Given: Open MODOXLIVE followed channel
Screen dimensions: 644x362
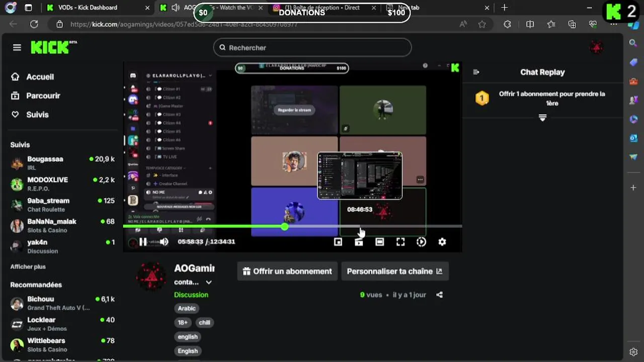Looking at the screenshot, I should pyautogui.click(x=62, y=184).
